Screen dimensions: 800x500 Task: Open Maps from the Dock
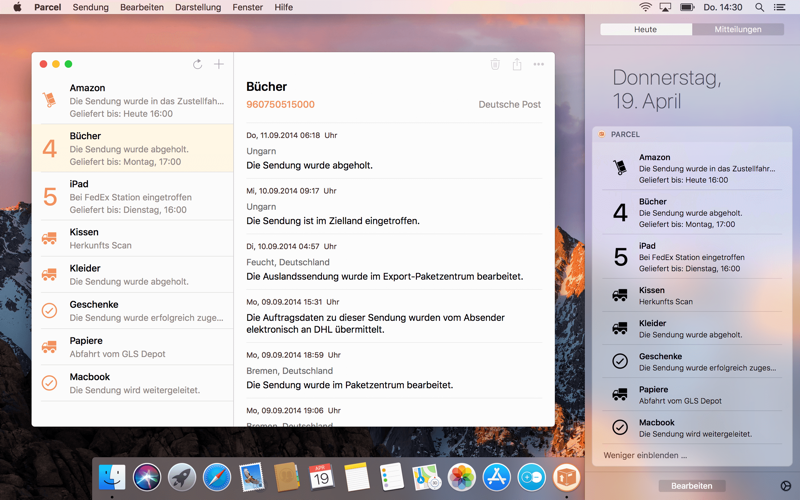tap(427, 478)
